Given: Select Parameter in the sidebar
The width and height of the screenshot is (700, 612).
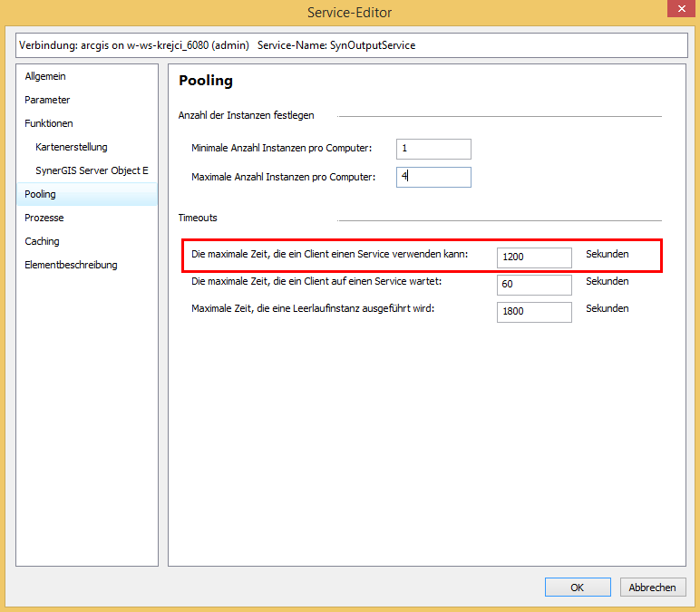Looking at the screenshot, I should click(47, 100).
